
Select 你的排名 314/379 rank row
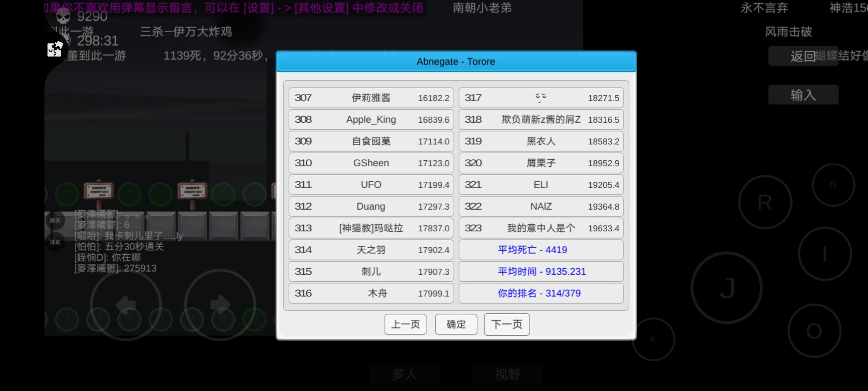tap(541, 293)
